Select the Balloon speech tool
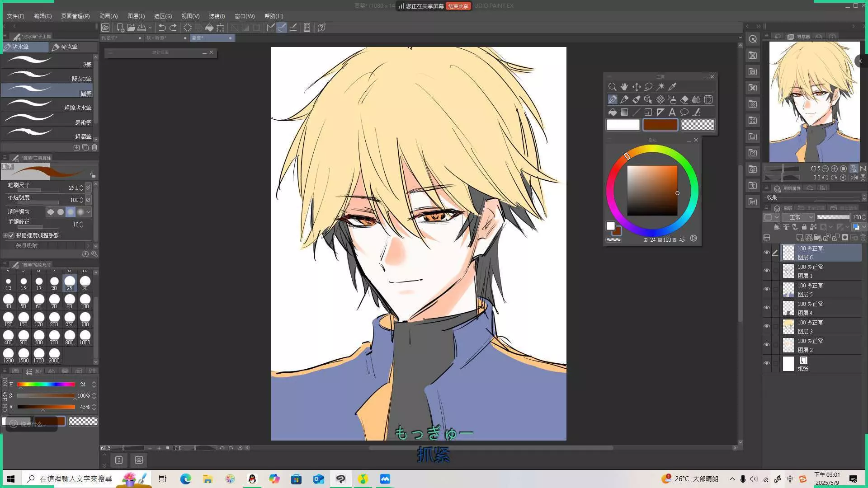The image size is (868, 488). tap(684, 112)
